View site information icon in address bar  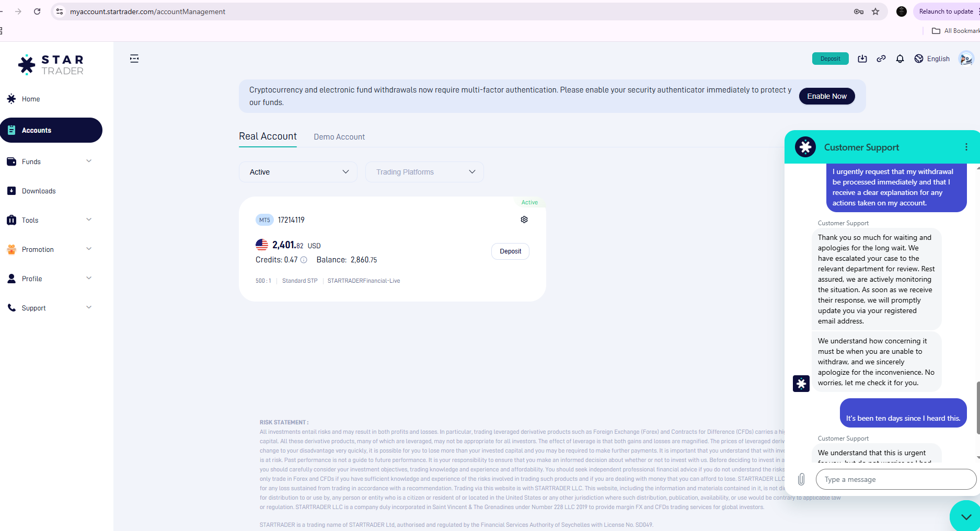[60, 11]
